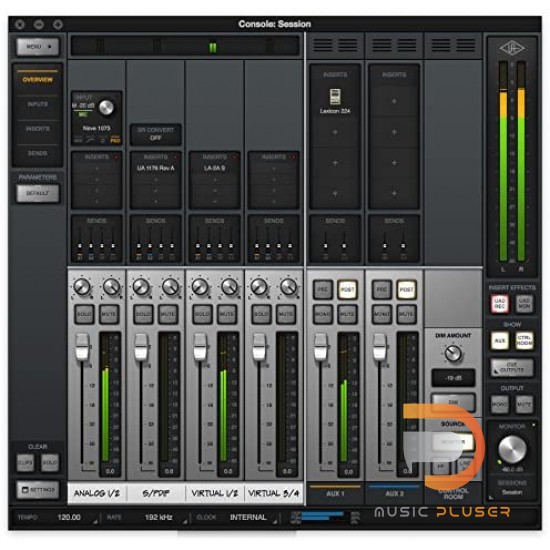The height and width of the screenshot is (550, 550).
Task: Switch to the SENDS view in sidebar
Action: tap(38, 153)
